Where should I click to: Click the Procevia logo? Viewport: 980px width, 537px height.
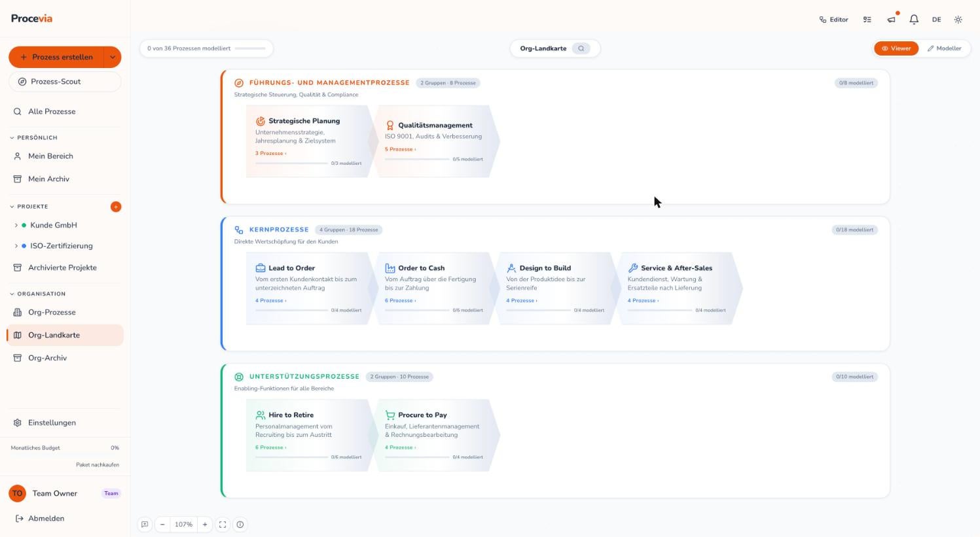[x=31, y=18]
